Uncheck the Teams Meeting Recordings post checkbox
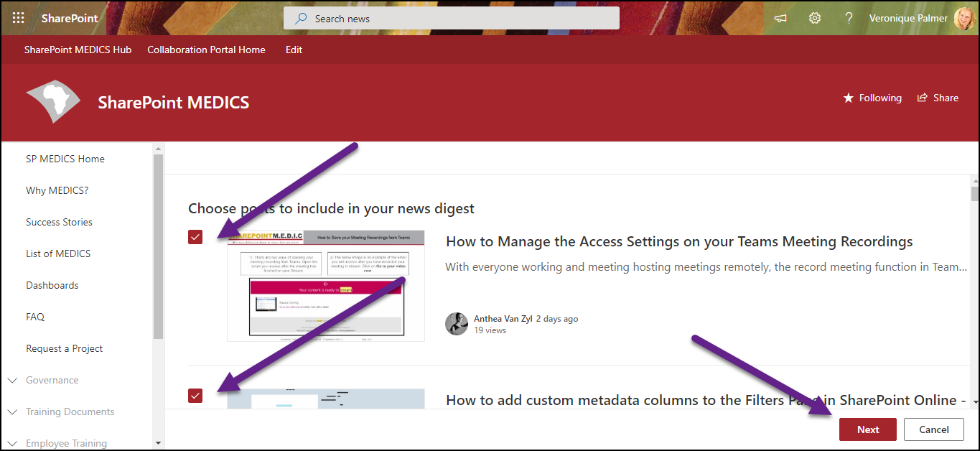The width and height of the screenshot is (980, 451). tap(195, 236)
